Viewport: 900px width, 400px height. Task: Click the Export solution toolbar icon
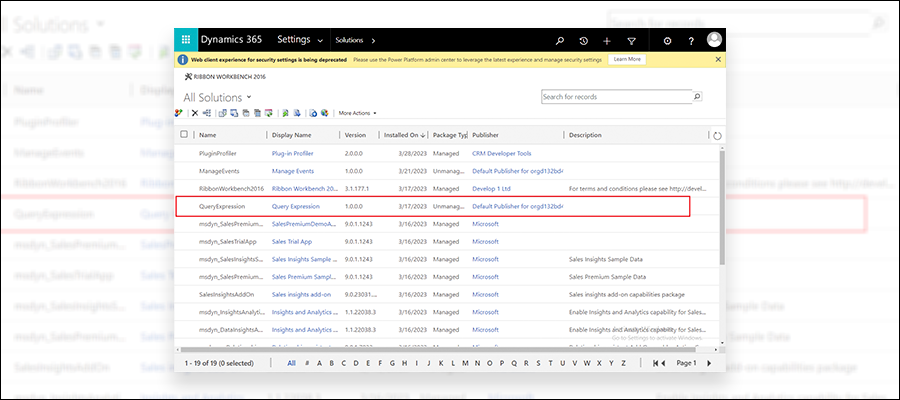click(234, 113)
